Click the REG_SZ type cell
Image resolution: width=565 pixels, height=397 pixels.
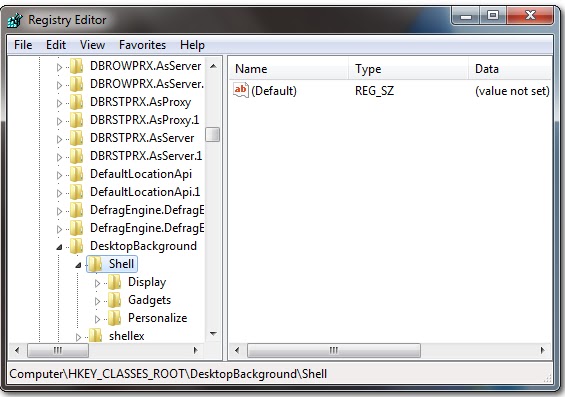[x=374, y=91]
